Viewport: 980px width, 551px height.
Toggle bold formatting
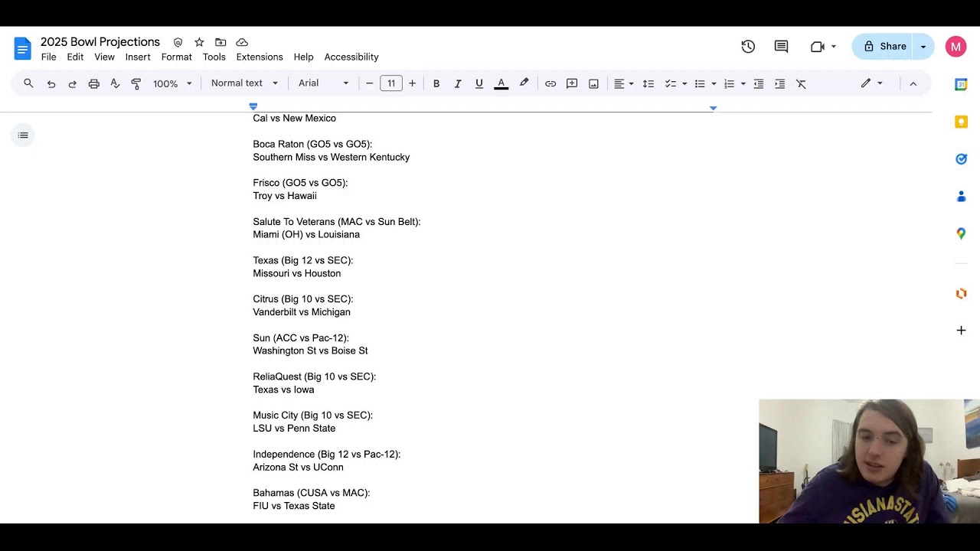tap(436, 83)
